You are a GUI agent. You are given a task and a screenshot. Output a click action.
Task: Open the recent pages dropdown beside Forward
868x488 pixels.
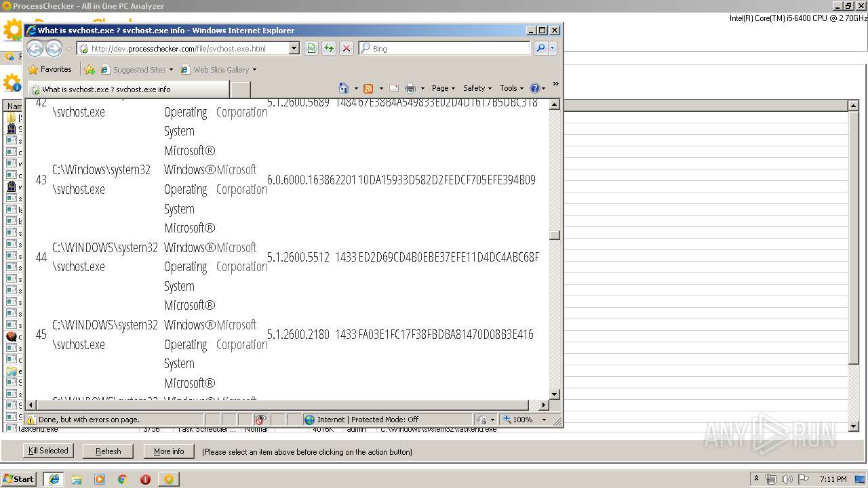pyautogui.click(x=68, y=49)
